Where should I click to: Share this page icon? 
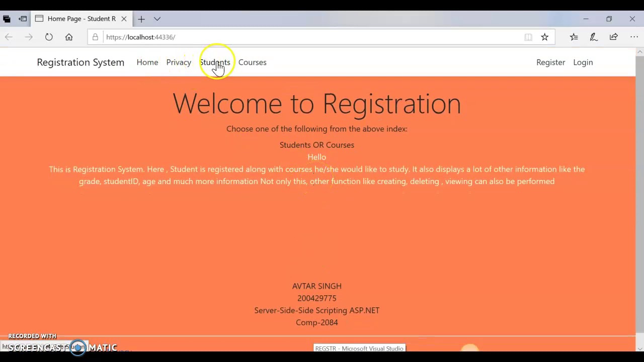pyautogui.click(x=614, y=37)
